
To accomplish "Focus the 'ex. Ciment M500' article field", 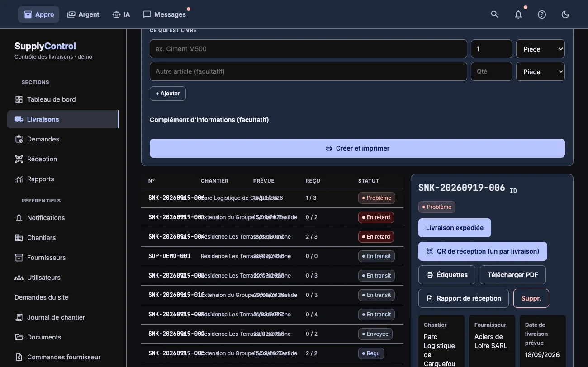I will point(308,49).
